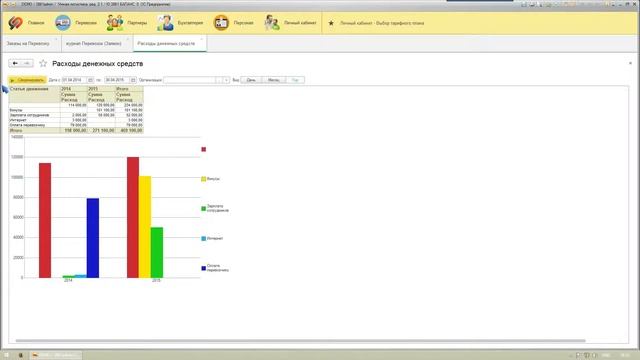
Task: Select Оплата перевозчику table row label
Action: point(34,125)
